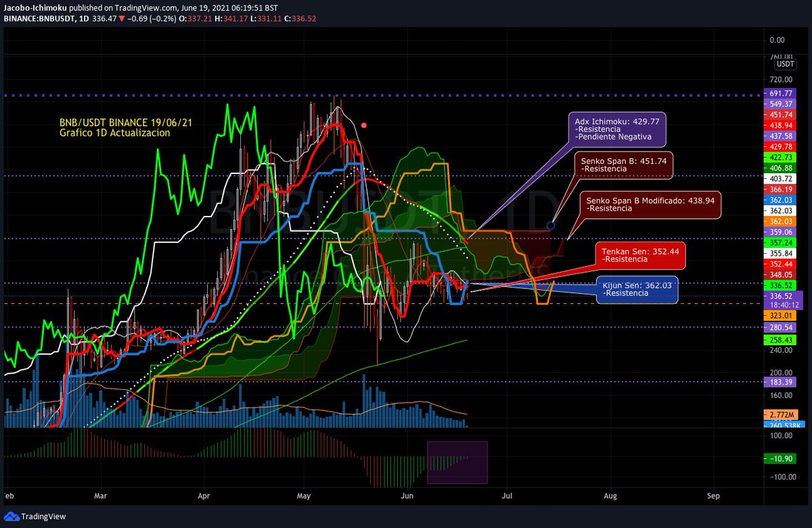The height and width of the screenshot is (528, 812).
Task: Click the purple highlighted box in the oscillator pane
Action: 457,462
